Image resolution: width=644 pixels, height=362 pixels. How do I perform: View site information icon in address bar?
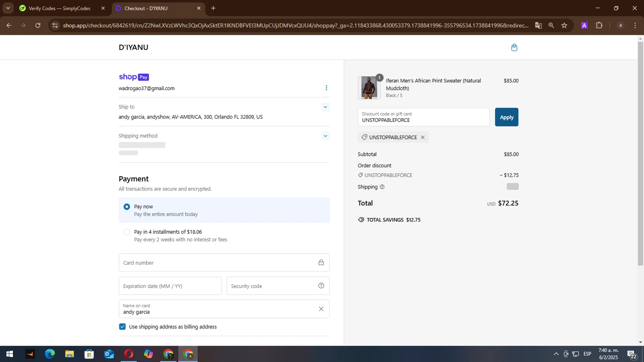(x=55, y=25)
